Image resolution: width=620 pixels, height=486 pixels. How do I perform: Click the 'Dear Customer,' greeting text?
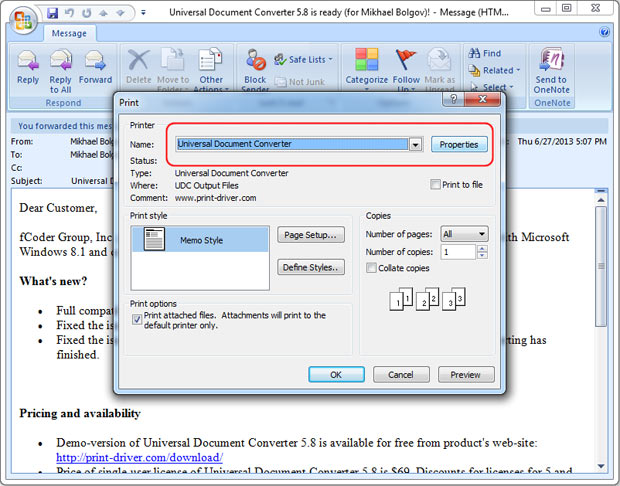pos(58,208)
